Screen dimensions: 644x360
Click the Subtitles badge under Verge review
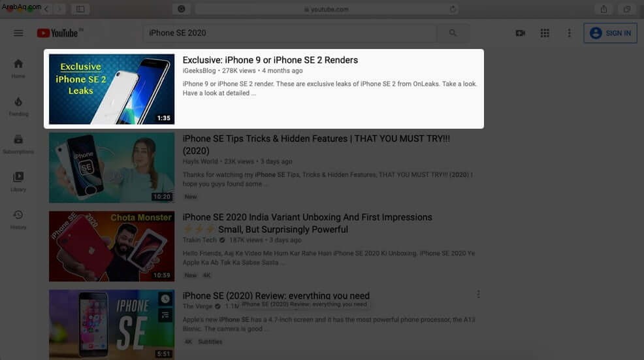(210, 342)
